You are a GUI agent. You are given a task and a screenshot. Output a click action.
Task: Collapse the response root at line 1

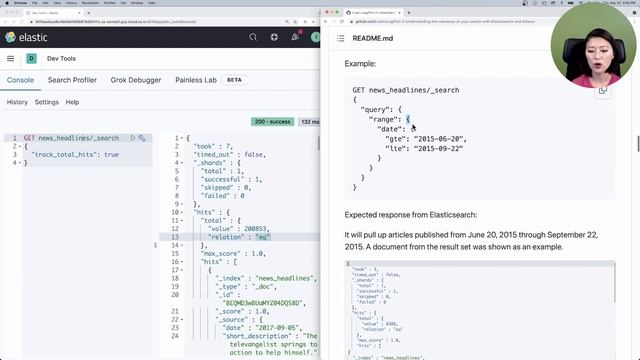(182, 138)
